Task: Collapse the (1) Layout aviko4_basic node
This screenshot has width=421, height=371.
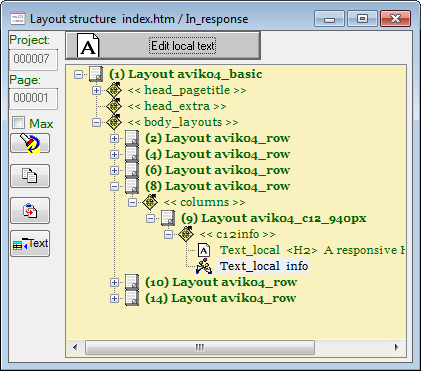Action: [78, 74]
